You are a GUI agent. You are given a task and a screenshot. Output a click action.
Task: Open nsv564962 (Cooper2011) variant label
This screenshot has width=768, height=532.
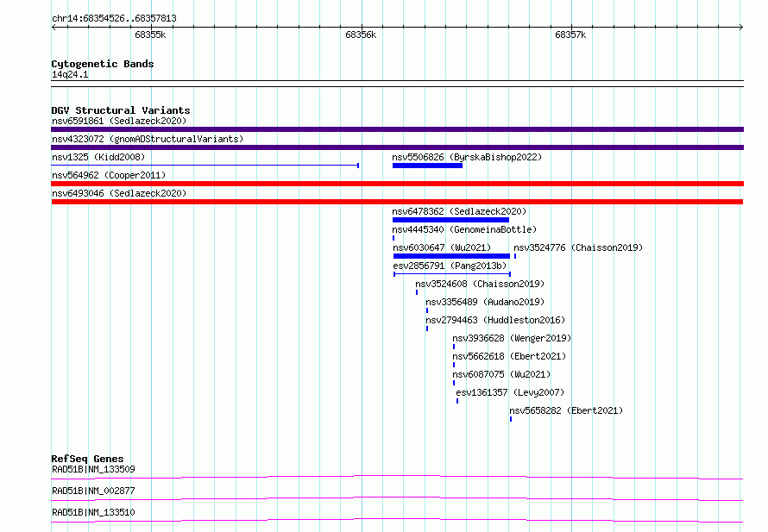pos(109,175)
